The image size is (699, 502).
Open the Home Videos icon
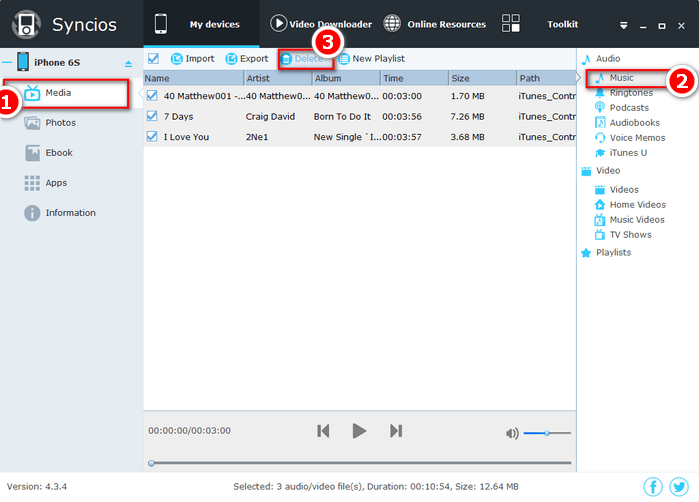click(x=600, y=205)
